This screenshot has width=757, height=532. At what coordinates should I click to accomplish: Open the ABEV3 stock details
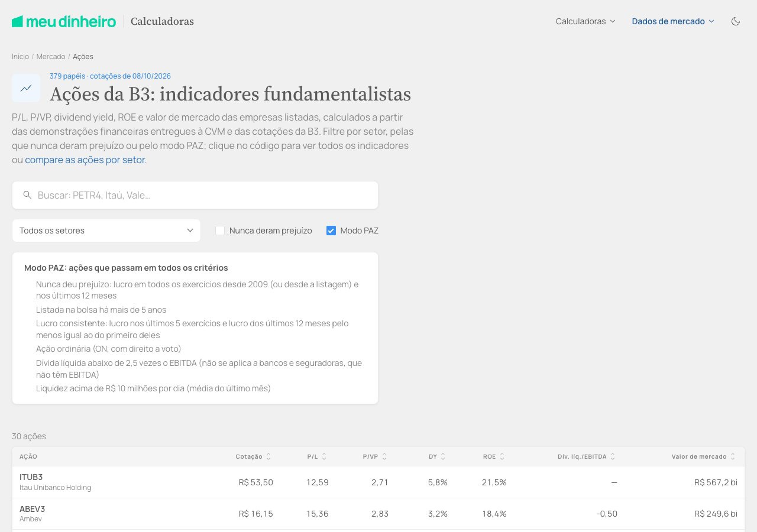(32, 509)
